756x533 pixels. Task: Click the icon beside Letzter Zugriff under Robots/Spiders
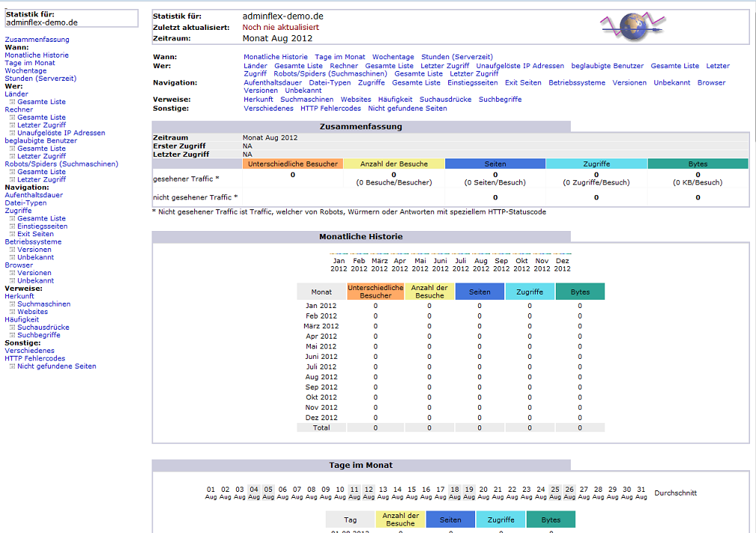click(13, 179)
